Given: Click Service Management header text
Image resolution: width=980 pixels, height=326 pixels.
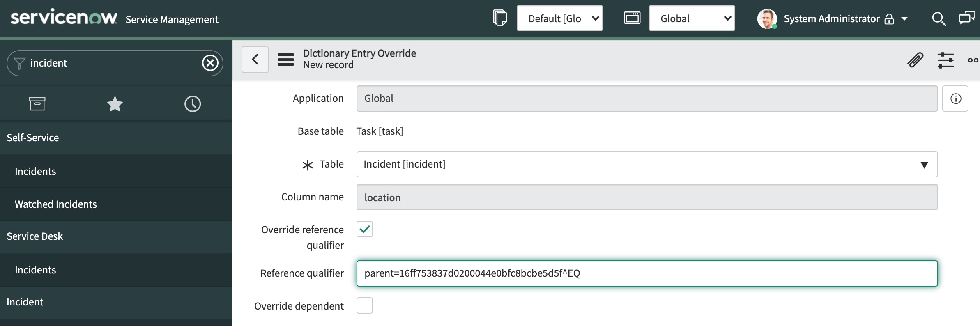Looking at the screenshot, I should (172, 19).
